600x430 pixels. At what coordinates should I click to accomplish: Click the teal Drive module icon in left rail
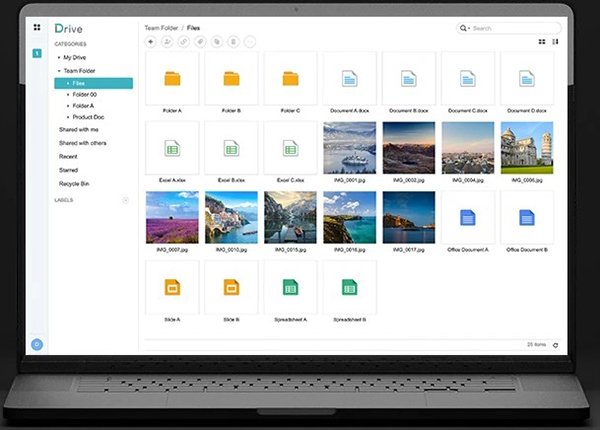tap(37, 53)
